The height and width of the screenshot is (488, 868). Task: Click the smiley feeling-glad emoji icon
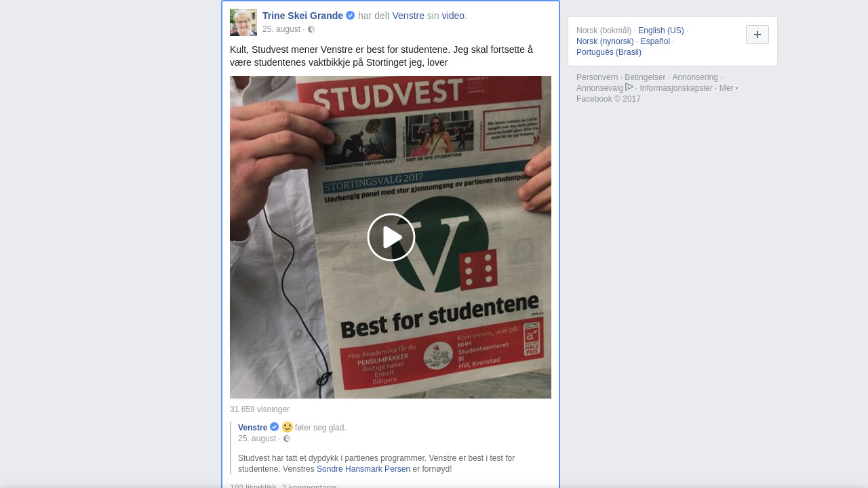[x=288, y=427]
